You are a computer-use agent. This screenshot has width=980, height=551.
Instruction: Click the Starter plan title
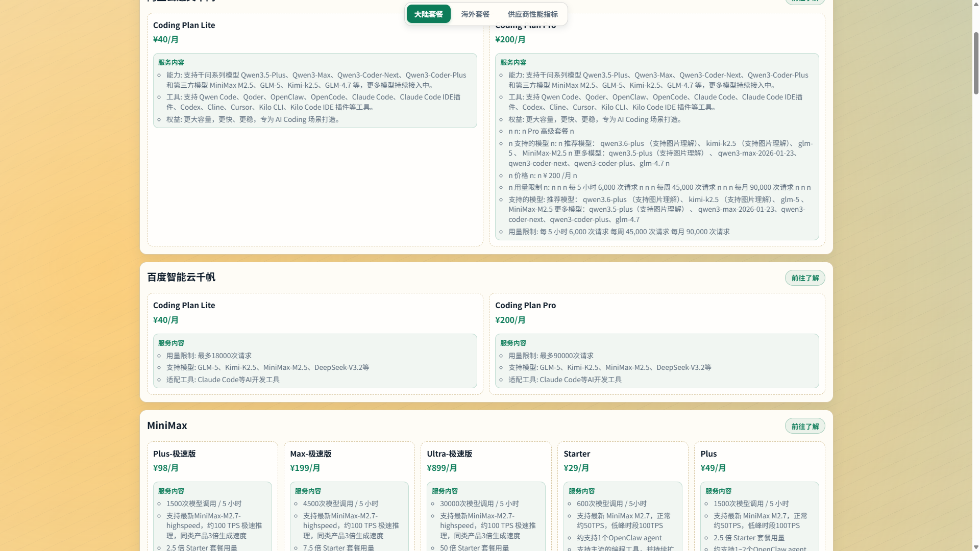point(577,454)
